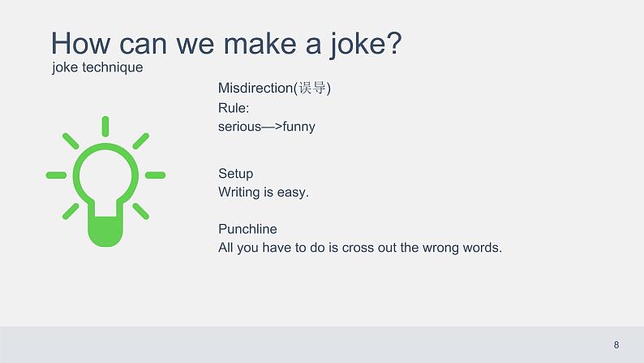Select the 'cross out the wrong words' sentence
This screenshot has height=363, width=644.
point(360,248)
